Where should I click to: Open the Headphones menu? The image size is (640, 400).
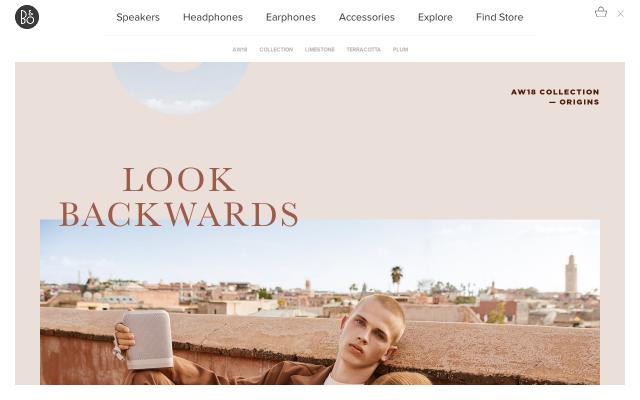coord(213,17)
